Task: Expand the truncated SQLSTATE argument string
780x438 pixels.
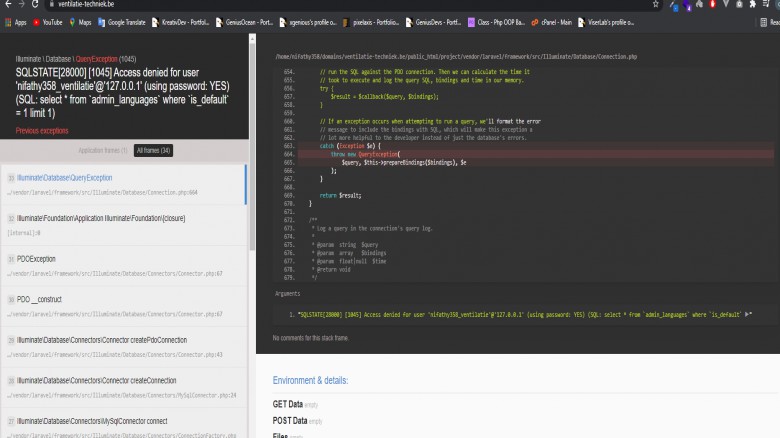Action: point(749,314)
